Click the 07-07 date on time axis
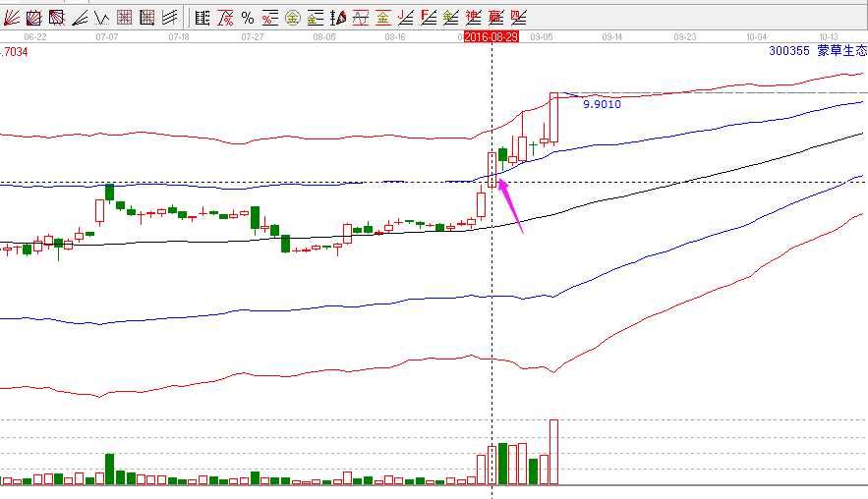Viewport: 868px width, 499px height. click(106, 36)
